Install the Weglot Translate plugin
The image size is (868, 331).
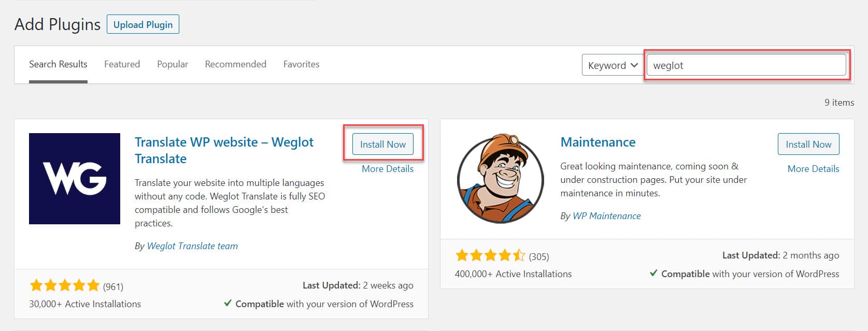[382, 144]
